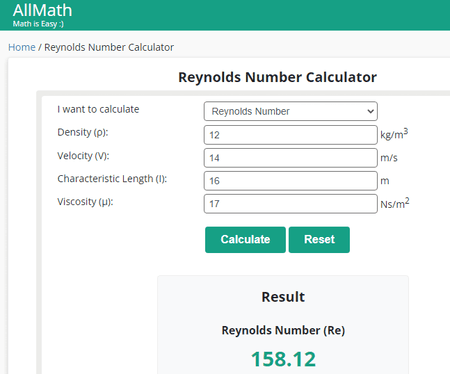Image resolution: width=450 pixels, height=374 pixels.
Task: Focus the Density input field
Action: pos(291,135)
